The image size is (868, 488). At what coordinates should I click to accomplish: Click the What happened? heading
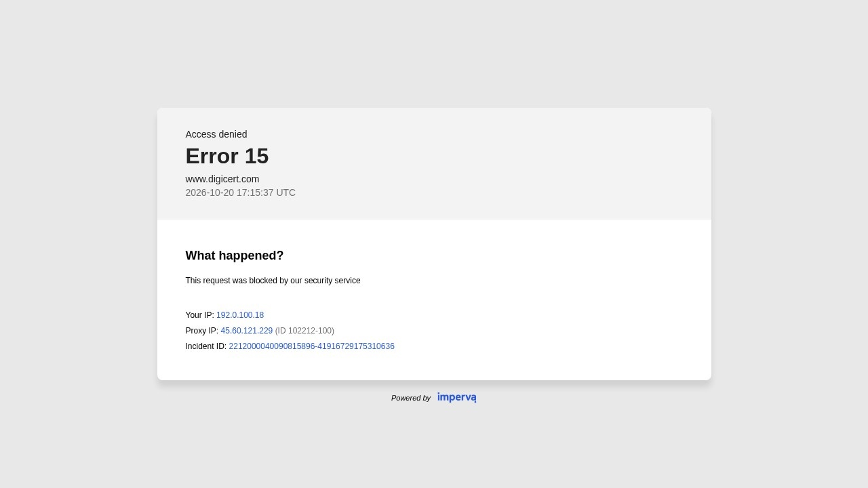[x=235, y=256]
